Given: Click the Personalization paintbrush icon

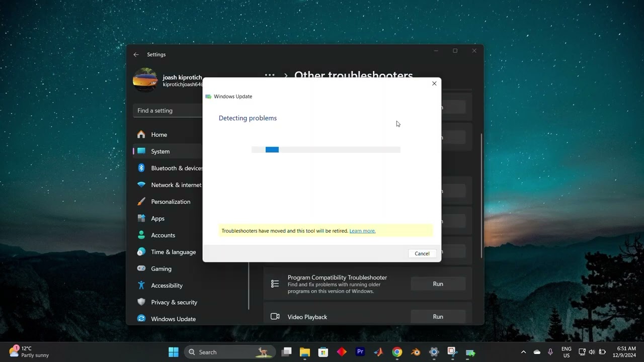Looking at the screenshot, I should click(x=141, y=202).
